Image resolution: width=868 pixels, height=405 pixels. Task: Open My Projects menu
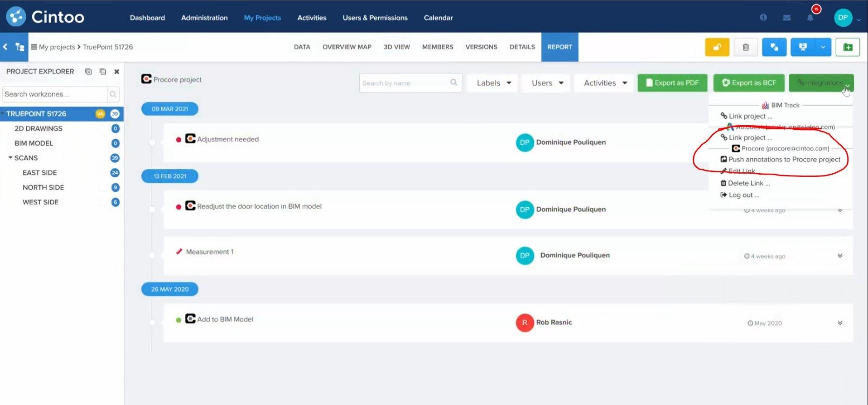pyautogui.click(x=262, y=18)
